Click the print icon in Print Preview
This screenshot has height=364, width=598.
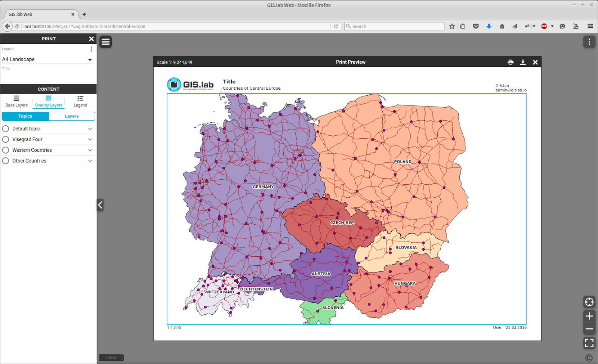click(511, 62)
